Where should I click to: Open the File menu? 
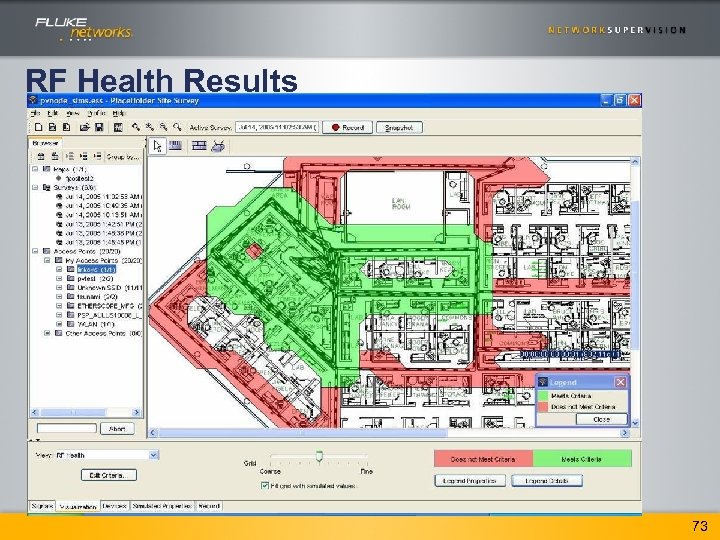point(35,113)
